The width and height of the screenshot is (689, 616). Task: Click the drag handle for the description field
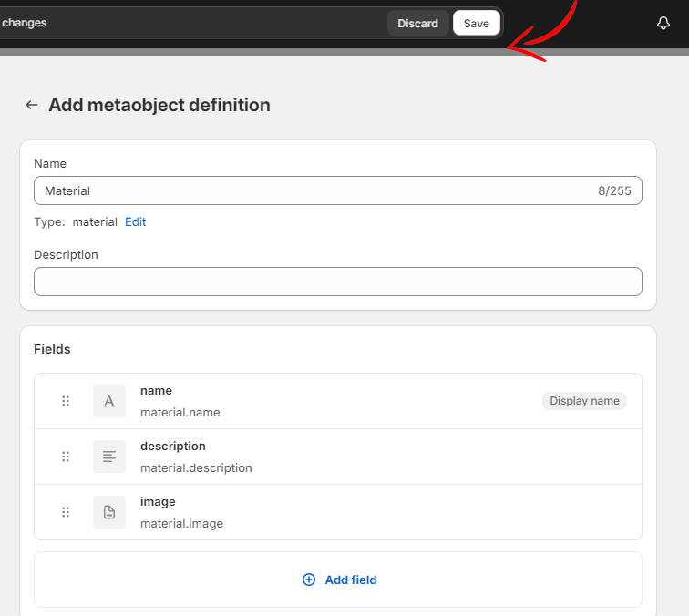[x=66, y=457]
